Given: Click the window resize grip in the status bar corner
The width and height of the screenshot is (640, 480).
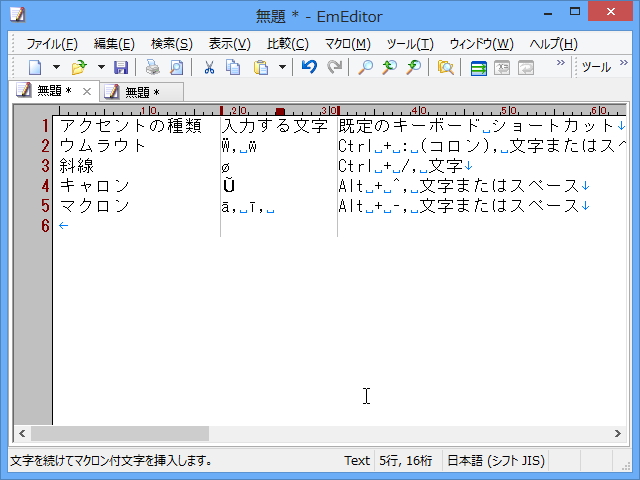Looking at the screenshot, I should [x=626, y=466].
